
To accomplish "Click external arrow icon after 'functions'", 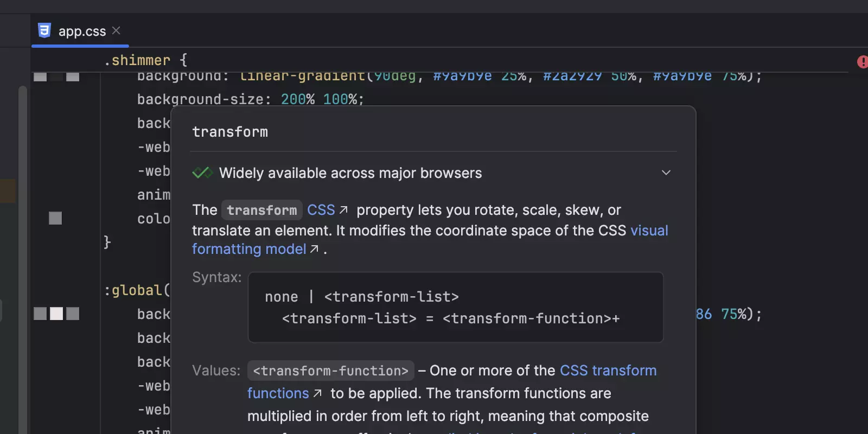I will (x=318, y=393).
